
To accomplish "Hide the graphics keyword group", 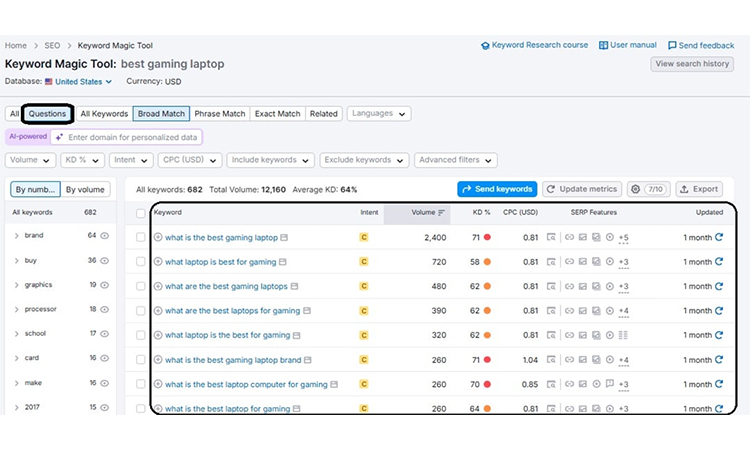I will (105, 285).
